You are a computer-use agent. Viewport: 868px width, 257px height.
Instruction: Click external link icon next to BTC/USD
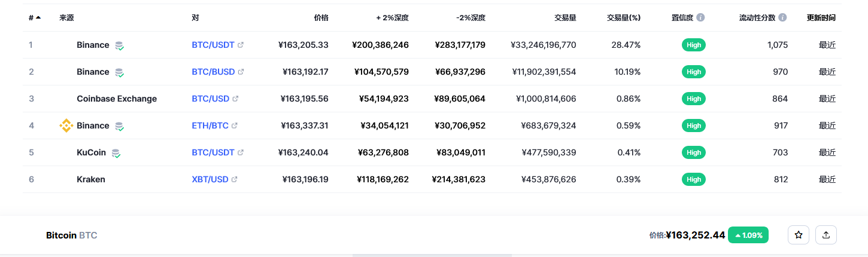(235, 99)
